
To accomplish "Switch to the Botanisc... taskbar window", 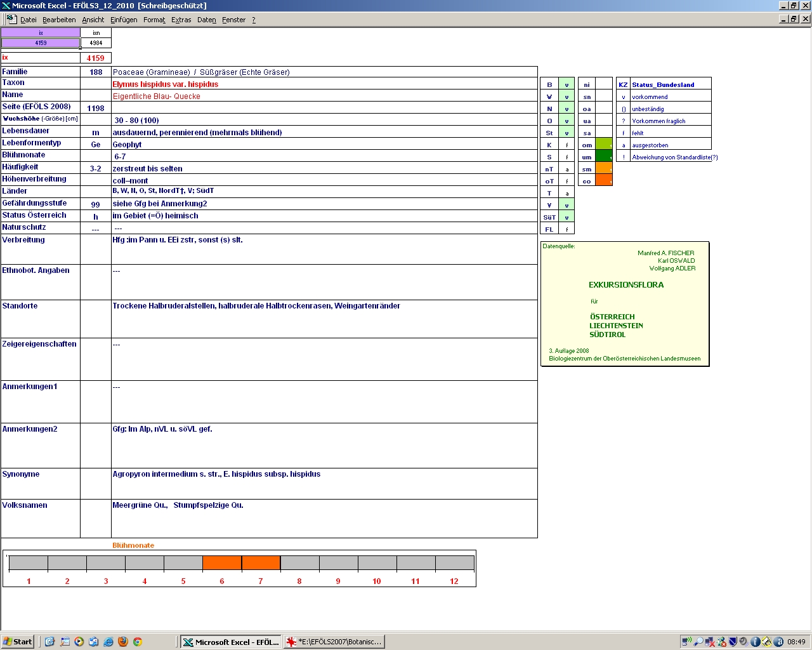I will 334,642.
